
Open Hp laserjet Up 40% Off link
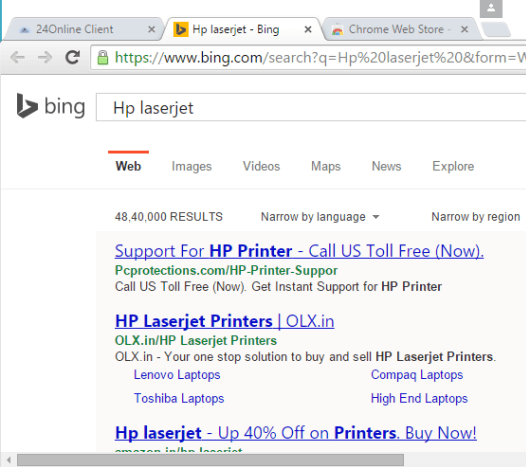pyautogui.click(x=296, y=433)
